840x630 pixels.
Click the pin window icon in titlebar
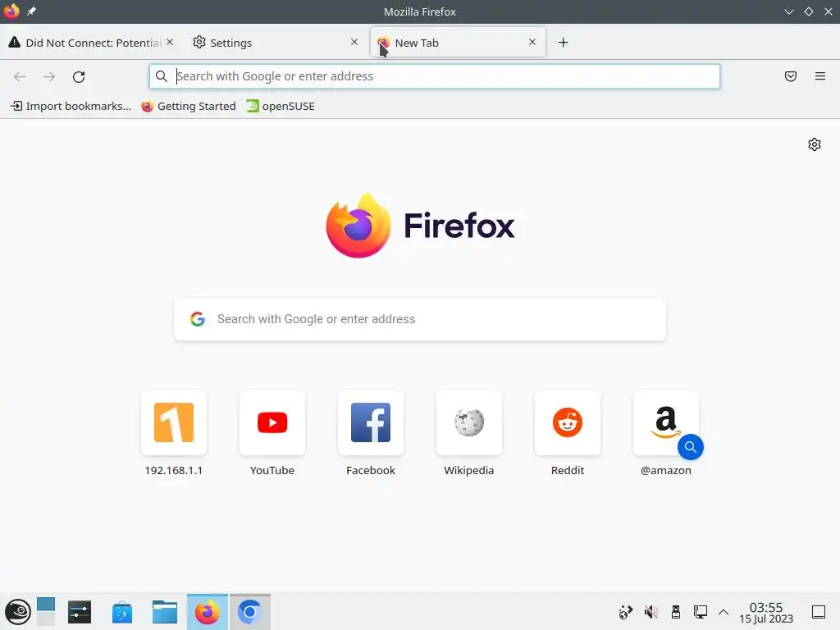point(32,11)
